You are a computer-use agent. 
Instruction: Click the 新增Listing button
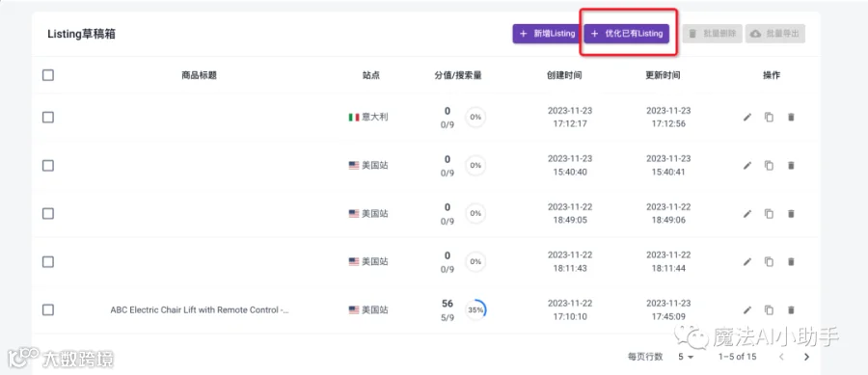click(x=547, y=34)
